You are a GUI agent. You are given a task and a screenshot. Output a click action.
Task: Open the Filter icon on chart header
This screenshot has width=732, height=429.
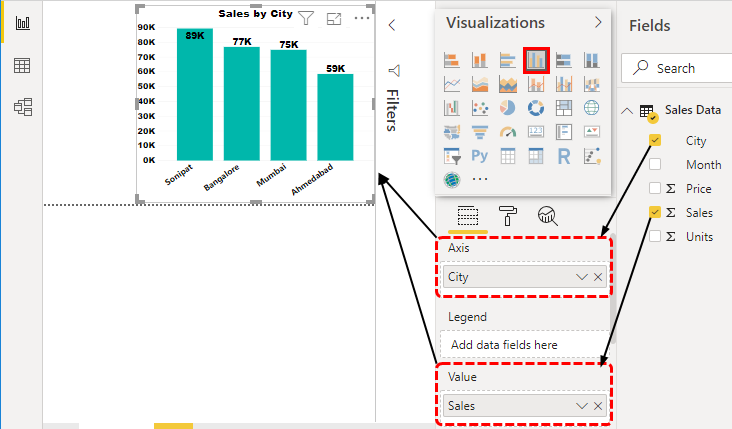click(x=306, y=18)
